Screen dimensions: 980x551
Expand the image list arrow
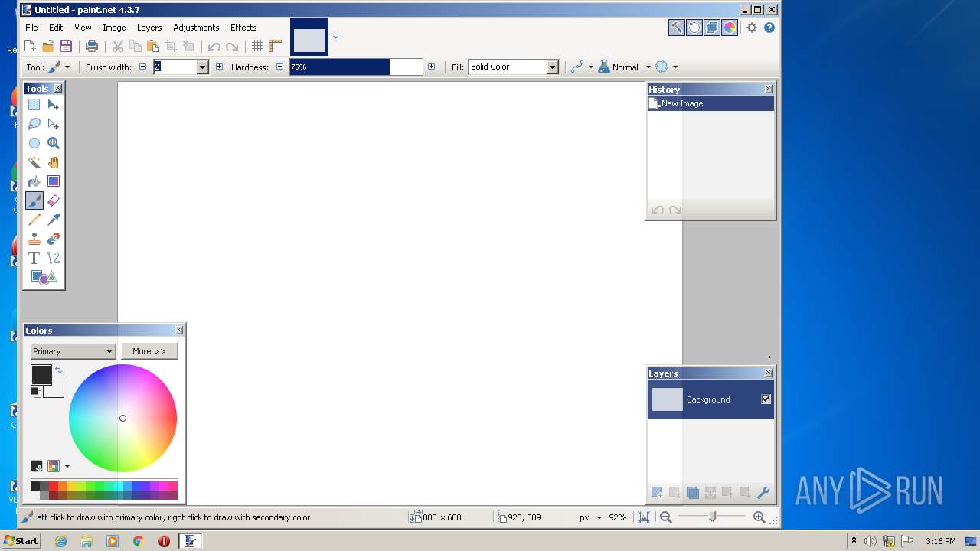335,37
